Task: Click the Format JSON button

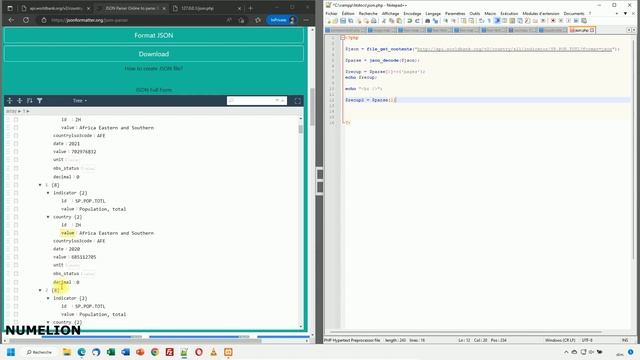Action: coord(154,36)
